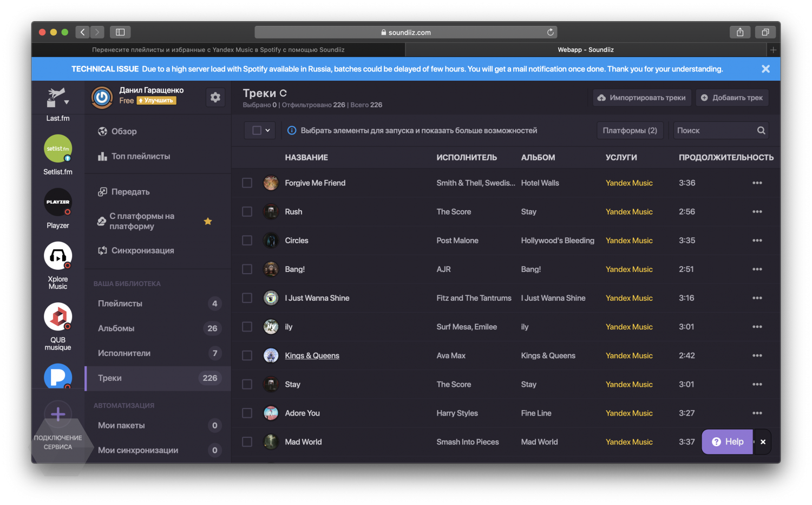The image size is (812, 505).
Task: Check the I Just Wanna Shine row
Action: tap(247, 297)
